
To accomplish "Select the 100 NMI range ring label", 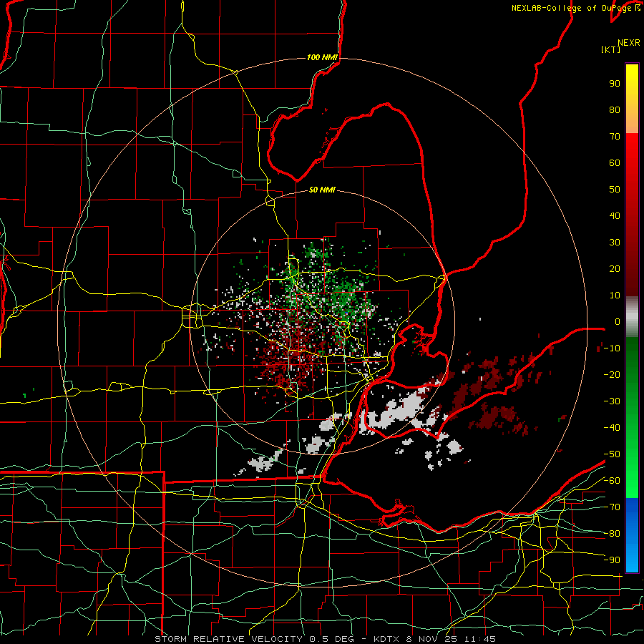I will [322, 57].
